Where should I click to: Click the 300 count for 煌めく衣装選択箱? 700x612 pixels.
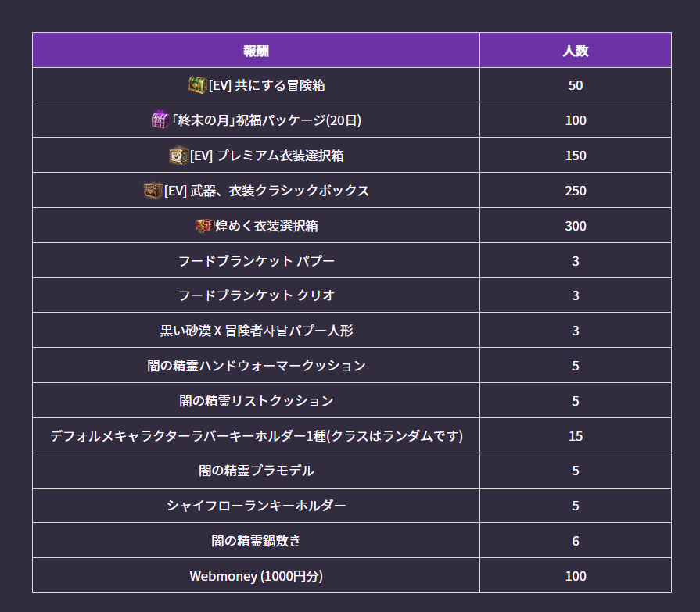[x=576, y=226]
